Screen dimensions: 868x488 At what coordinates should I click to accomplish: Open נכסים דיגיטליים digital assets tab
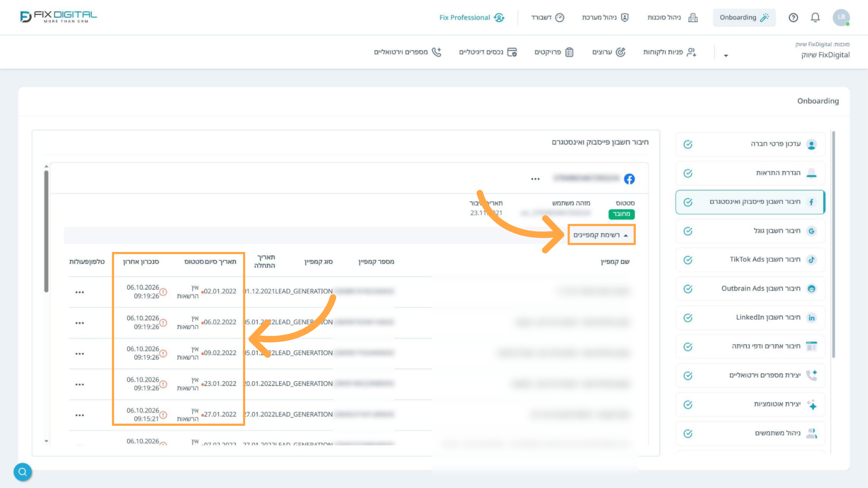coord(488,52)
